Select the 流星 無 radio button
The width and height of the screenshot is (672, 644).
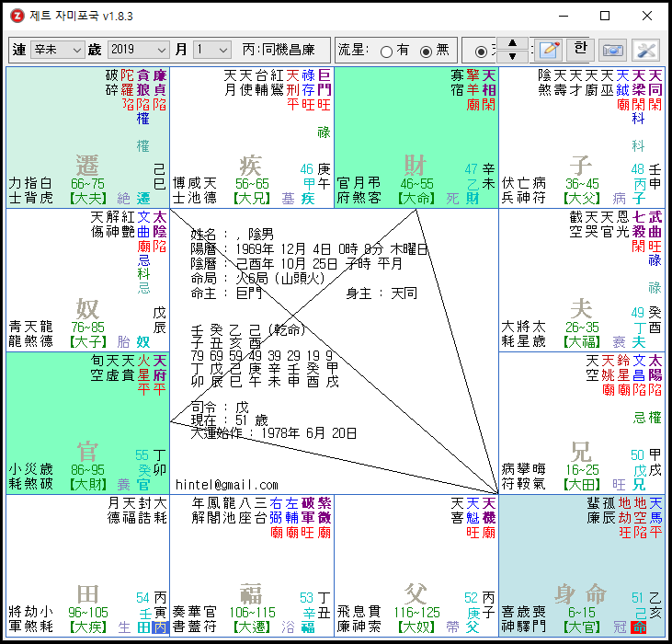[426, 52]
